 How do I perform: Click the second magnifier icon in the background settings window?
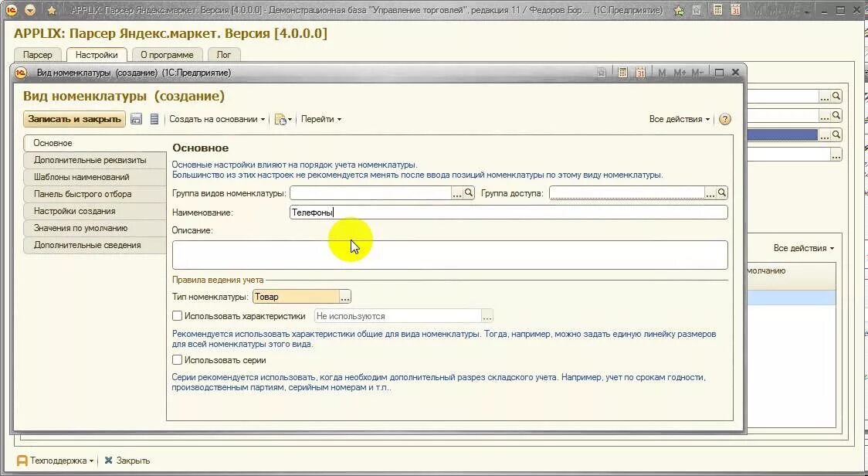pyautogui.click(x=836, y=115)
